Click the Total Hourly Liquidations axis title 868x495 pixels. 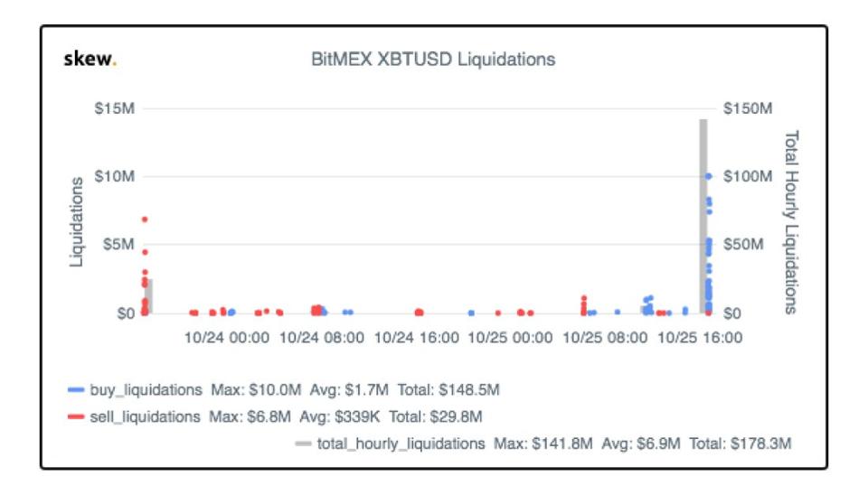tap(792, 222)
